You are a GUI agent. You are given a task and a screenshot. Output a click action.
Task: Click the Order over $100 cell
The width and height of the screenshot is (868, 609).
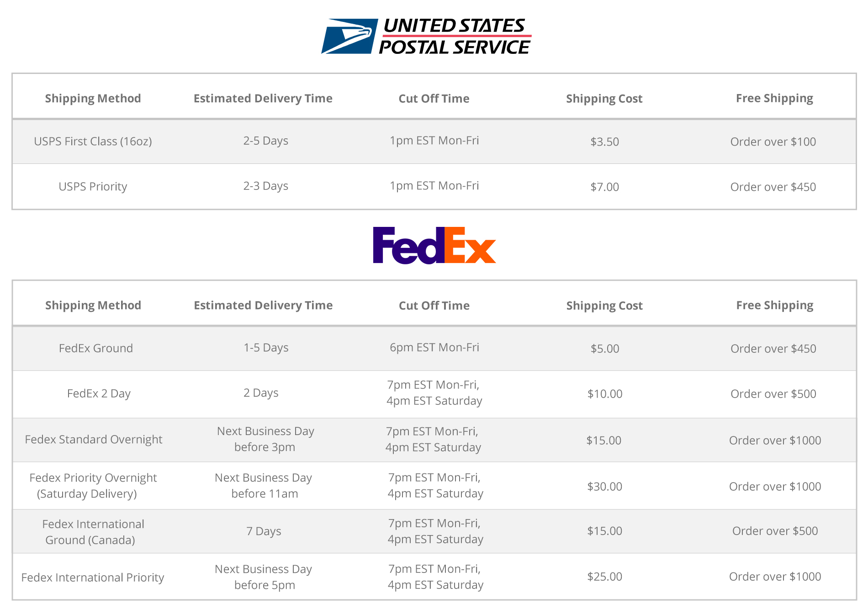click(773, 142)
